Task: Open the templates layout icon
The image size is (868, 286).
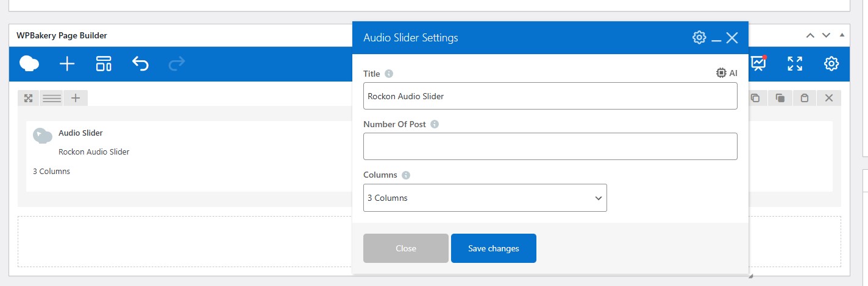Action: 104,63
